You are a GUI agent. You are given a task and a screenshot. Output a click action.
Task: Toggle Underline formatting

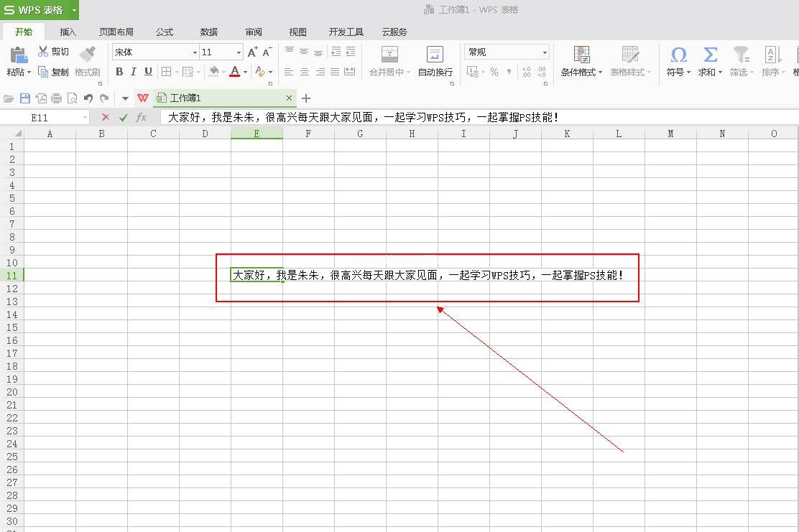[x=148, y=72]
